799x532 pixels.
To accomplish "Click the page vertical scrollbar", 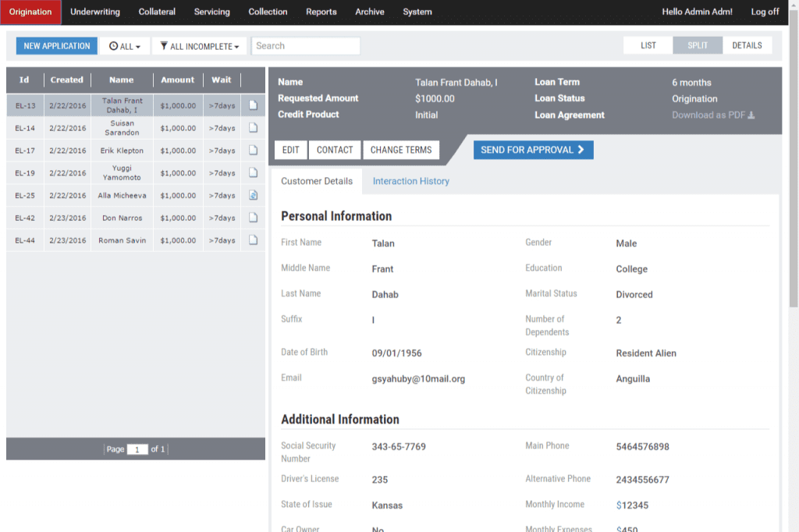I will (794, 156).
